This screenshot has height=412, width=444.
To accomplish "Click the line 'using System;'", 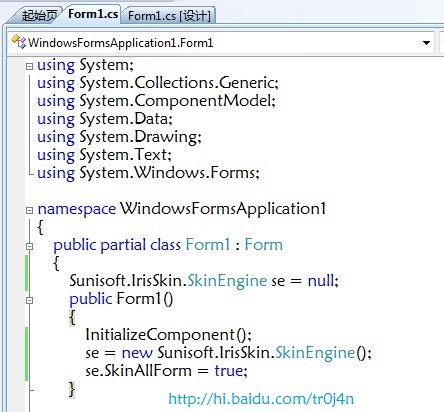I will [x=85, y=65].
